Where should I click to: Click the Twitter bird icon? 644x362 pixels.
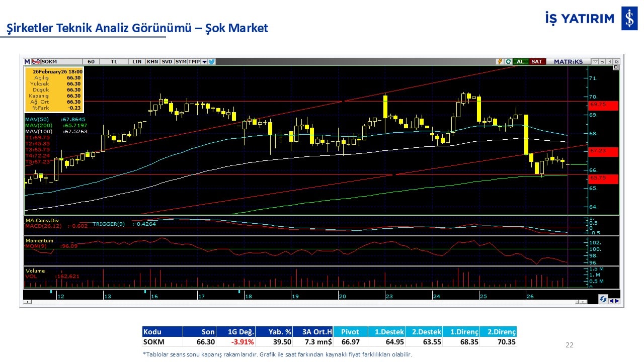click(212, 62)
